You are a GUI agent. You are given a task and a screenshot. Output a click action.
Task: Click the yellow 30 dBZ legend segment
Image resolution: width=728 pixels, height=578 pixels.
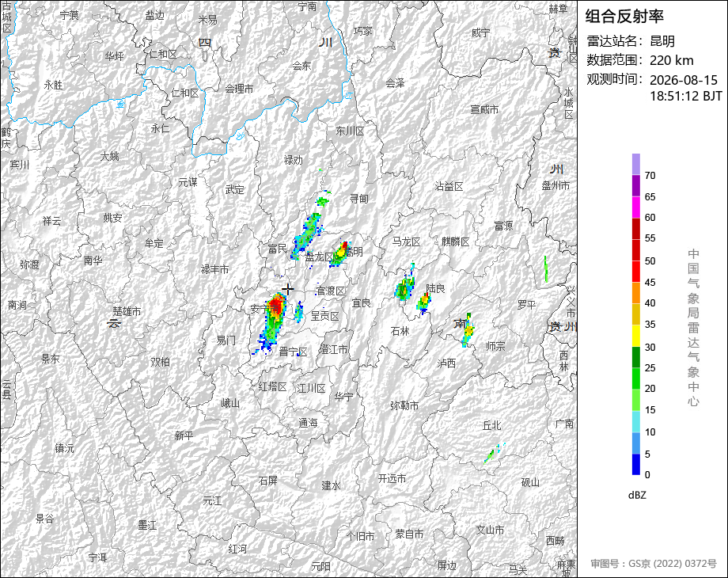tap(636, 335)
